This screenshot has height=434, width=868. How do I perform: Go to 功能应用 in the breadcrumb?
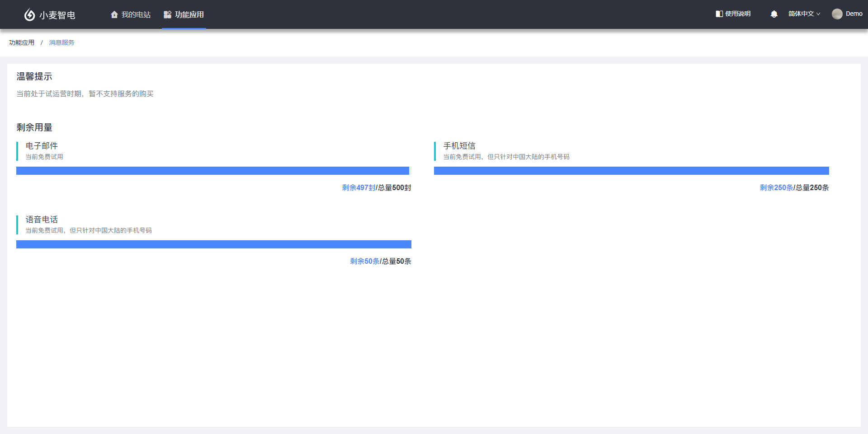point(22,42)
